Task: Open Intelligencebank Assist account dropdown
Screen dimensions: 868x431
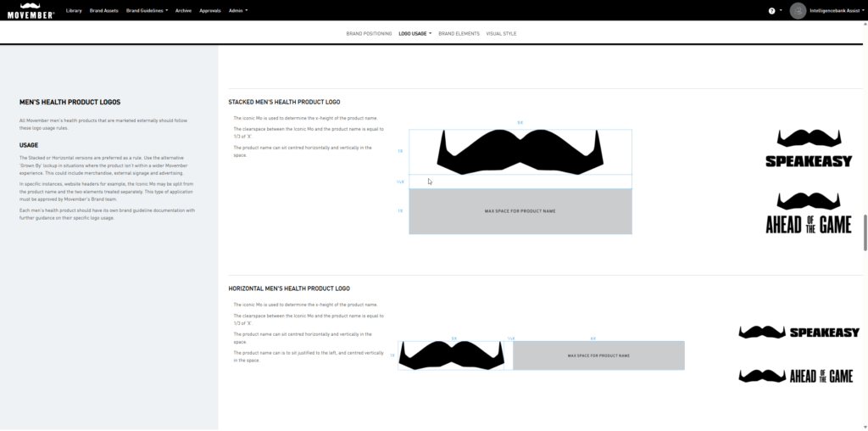Action: (837, 10)
